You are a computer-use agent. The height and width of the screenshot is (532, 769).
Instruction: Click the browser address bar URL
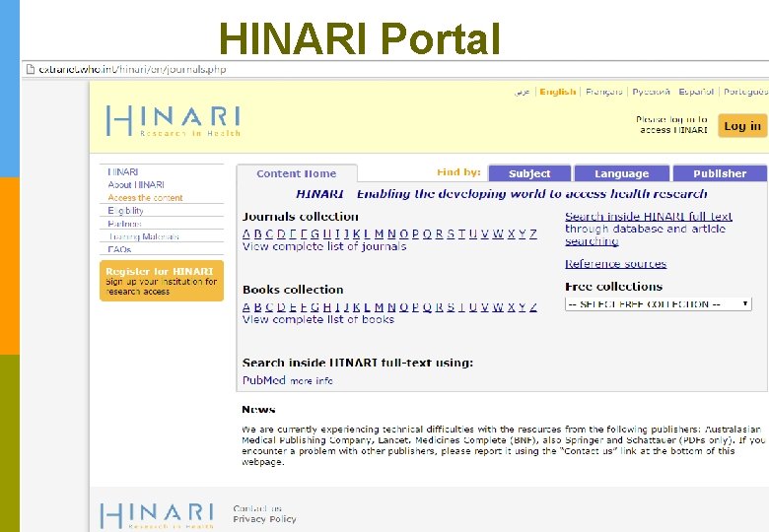tap(132, 69)
